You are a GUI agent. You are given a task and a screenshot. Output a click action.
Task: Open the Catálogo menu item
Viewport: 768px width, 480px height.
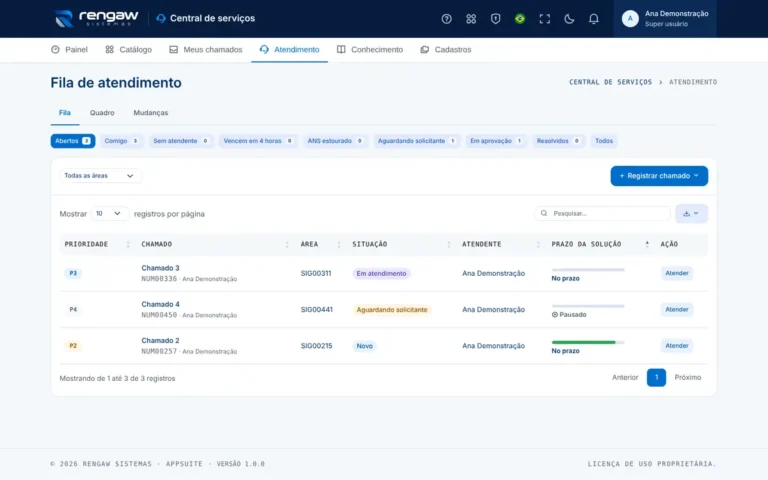click(128, 49)
